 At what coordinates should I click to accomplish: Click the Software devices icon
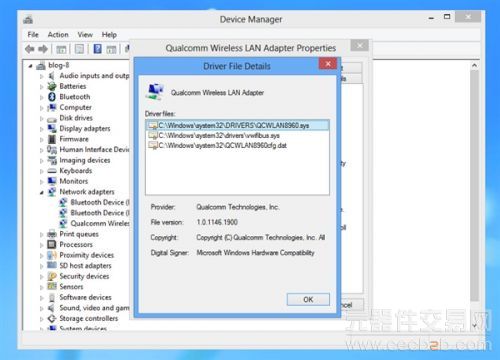52,297
